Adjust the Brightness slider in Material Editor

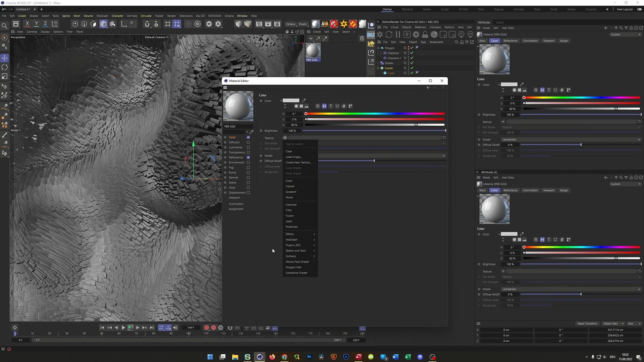pyautogui.click(x=374, y=130)
